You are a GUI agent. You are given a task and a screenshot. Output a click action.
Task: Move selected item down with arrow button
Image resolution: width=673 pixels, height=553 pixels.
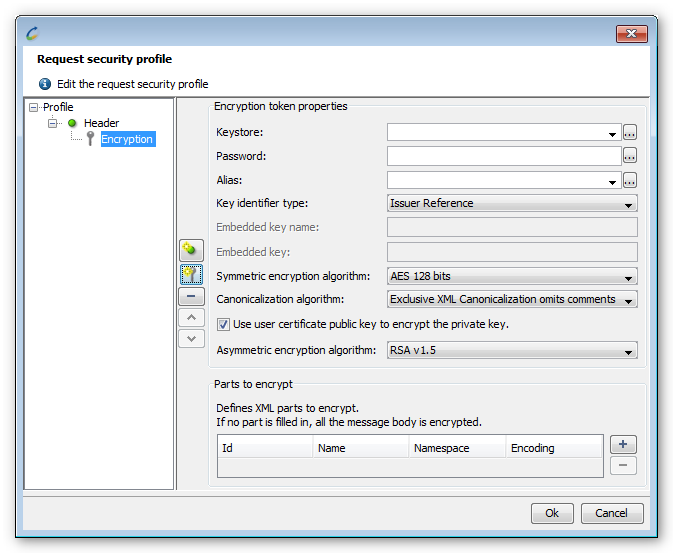[191, 339]
